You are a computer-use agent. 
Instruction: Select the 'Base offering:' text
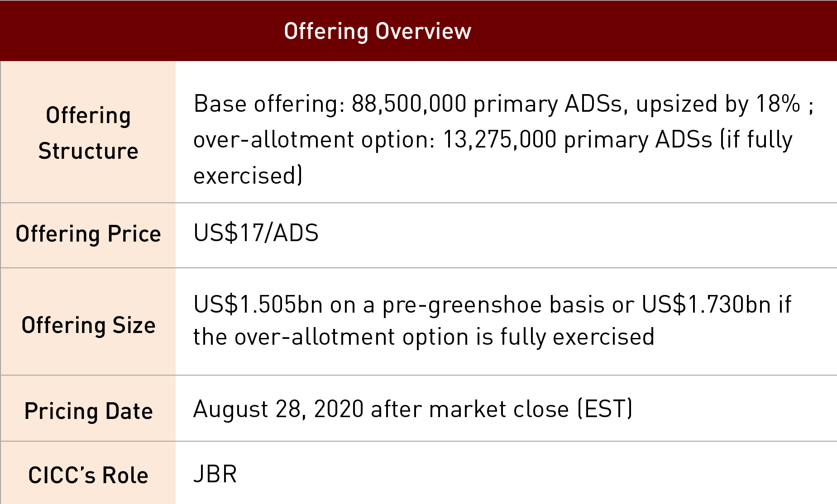(x=269, y=104)
